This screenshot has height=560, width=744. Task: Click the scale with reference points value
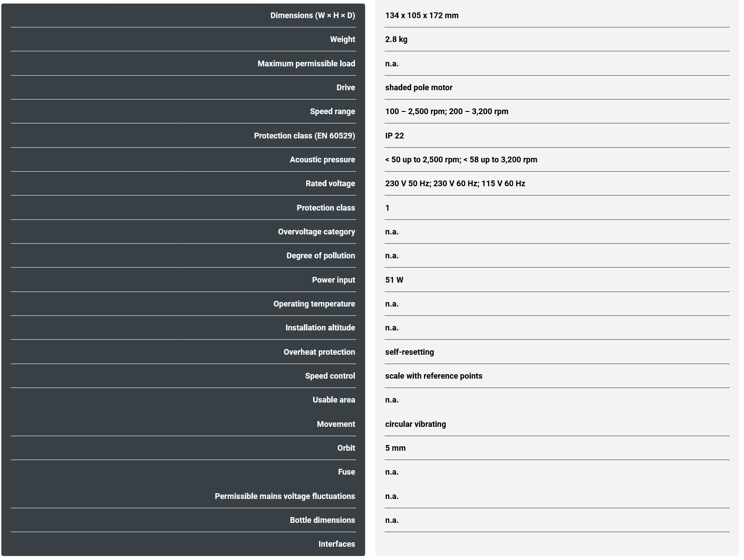pos(433,376)
